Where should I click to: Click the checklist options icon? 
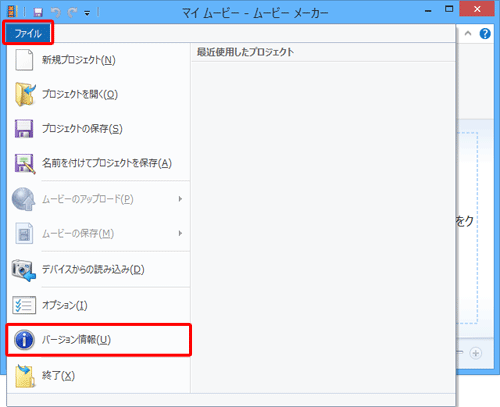(x=24, y=305)
